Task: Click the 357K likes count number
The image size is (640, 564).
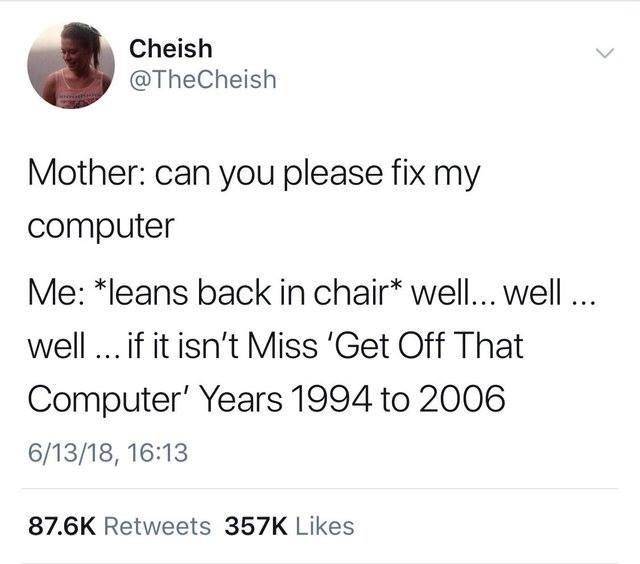Action: pyautogui.click(x=257, y=526)
